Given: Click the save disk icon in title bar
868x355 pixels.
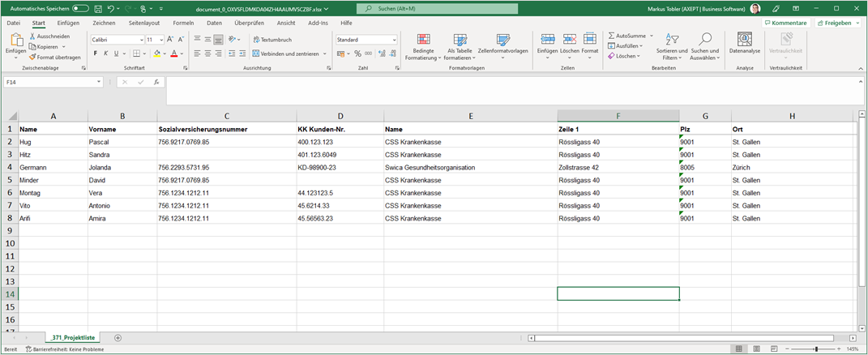Looking at the screenshot, I should 98,9.
